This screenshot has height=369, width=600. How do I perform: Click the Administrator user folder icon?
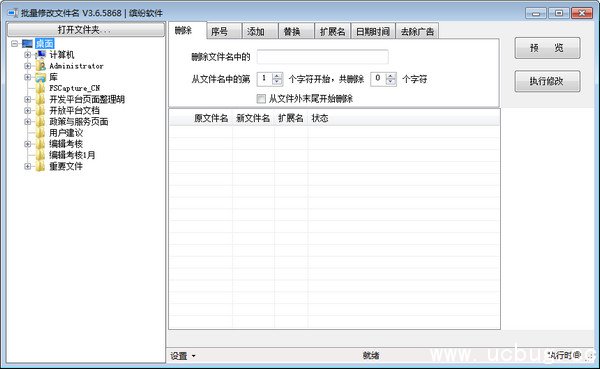(x=41, y=66)
